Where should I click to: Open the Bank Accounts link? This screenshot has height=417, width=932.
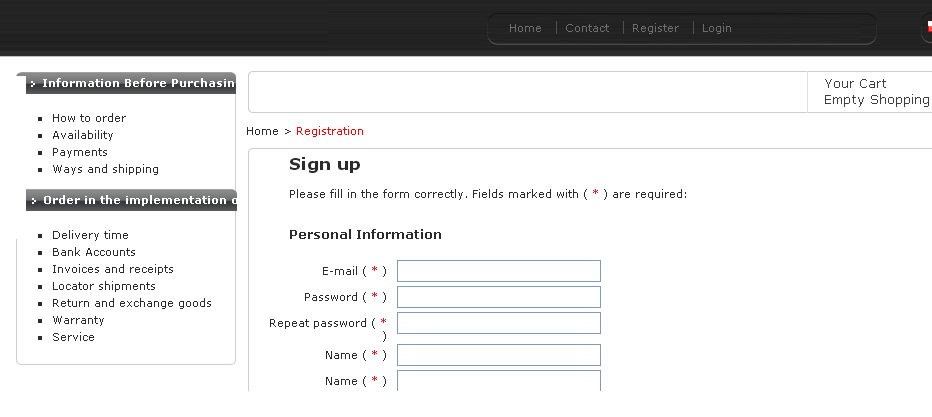pyautogui.click(x=94, y=252)
